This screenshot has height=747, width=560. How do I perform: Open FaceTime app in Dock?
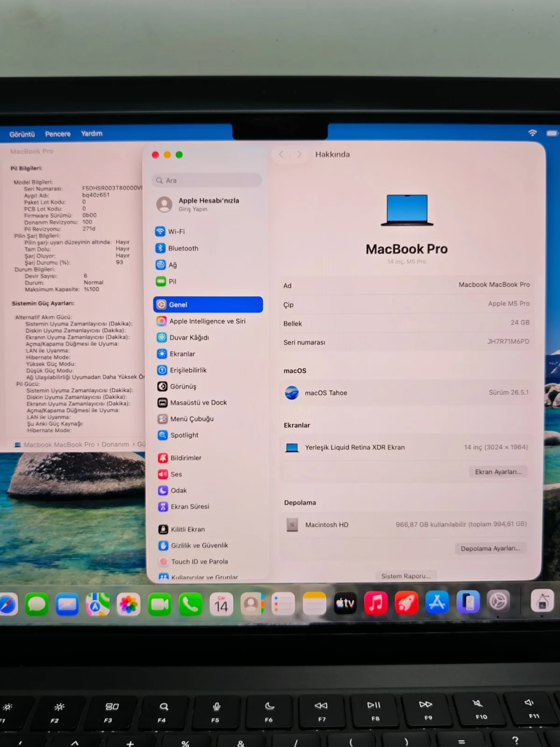tap(160, 605)
